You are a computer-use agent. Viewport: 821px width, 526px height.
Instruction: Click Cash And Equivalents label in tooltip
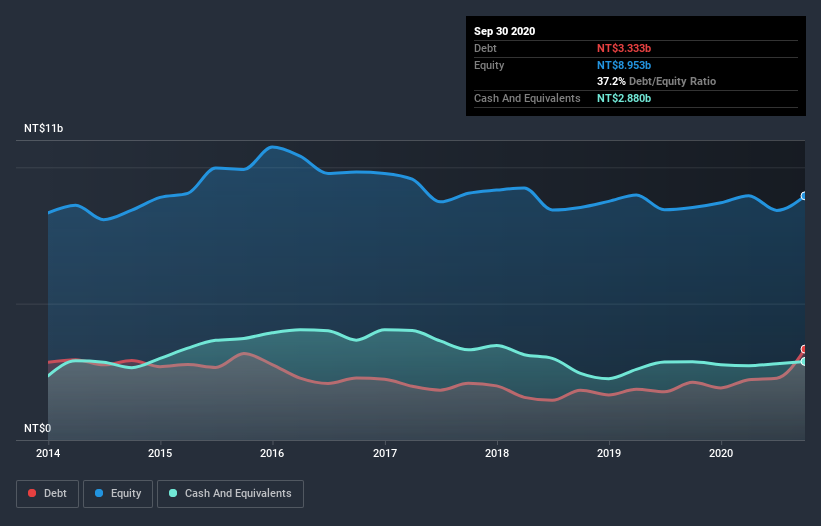tap(527, 98)
